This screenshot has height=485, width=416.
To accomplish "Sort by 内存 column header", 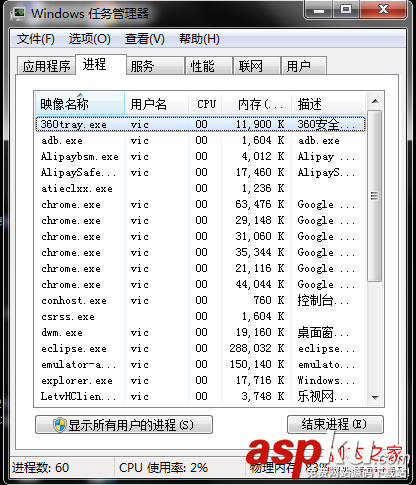I will point(256,104).
